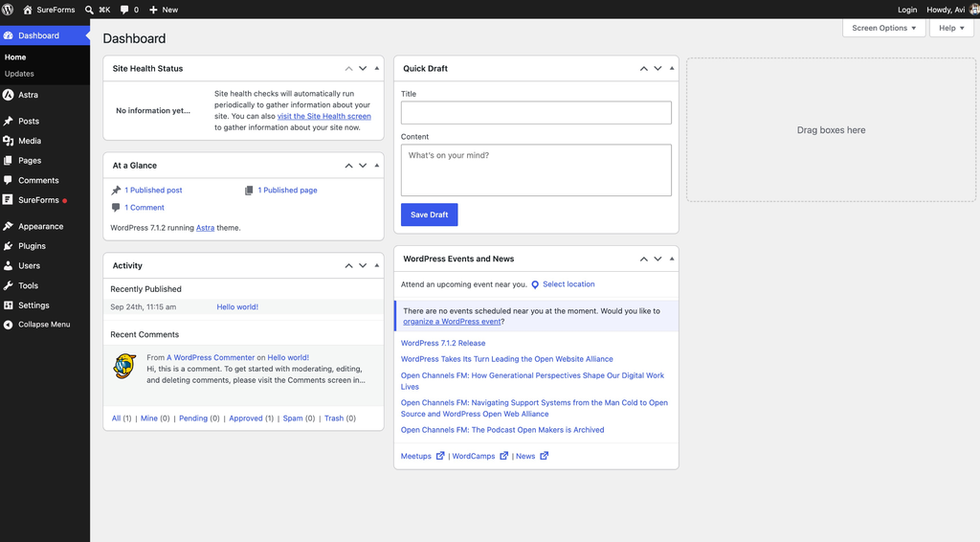Open WordPress 7.1.2 Release news link
Image resolution: width=980 pixels, height=542 pixels.
(443, 343)
